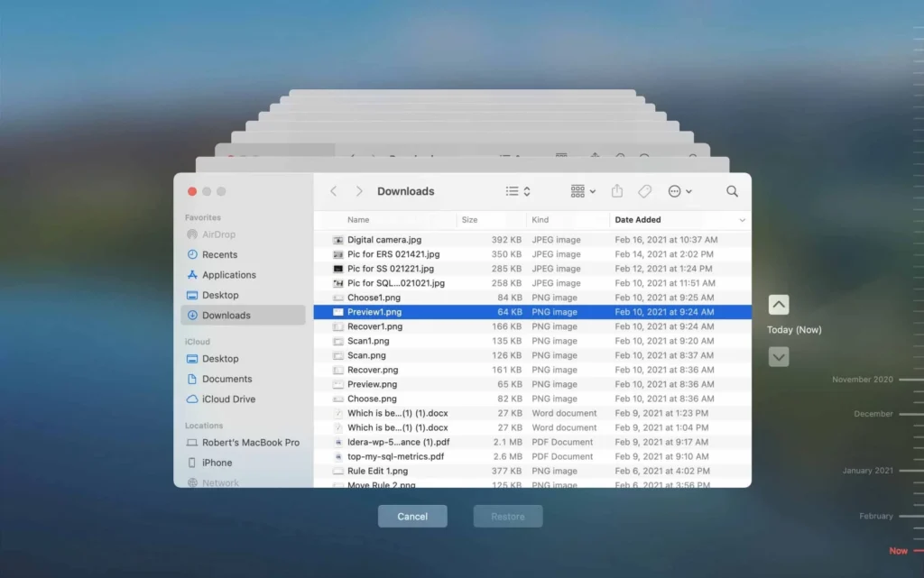
Task: Select Choose1.png file
Action: tap(532, 298)
